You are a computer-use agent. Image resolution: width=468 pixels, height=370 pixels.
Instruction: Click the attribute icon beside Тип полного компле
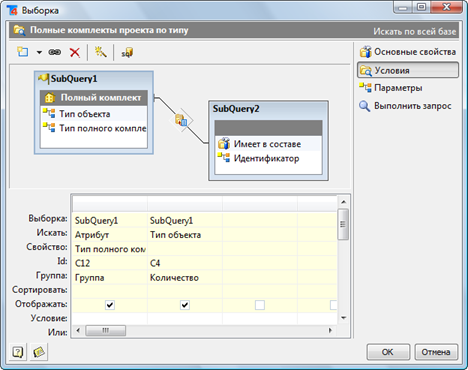tap(49, 127)
